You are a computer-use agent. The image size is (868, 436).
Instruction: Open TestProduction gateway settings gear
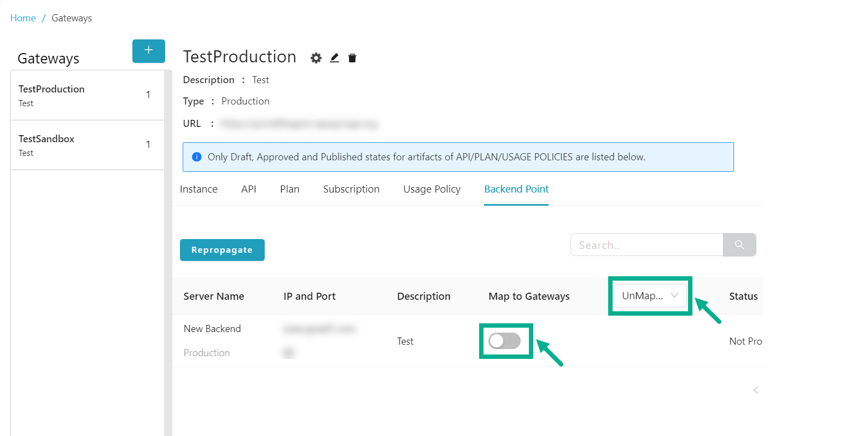click(316, 58)
